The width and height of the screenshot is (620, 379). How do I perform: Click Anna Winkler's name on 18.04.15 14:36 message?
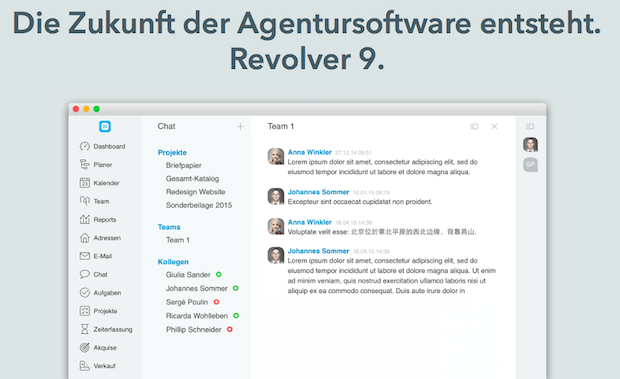pos(310,222)
